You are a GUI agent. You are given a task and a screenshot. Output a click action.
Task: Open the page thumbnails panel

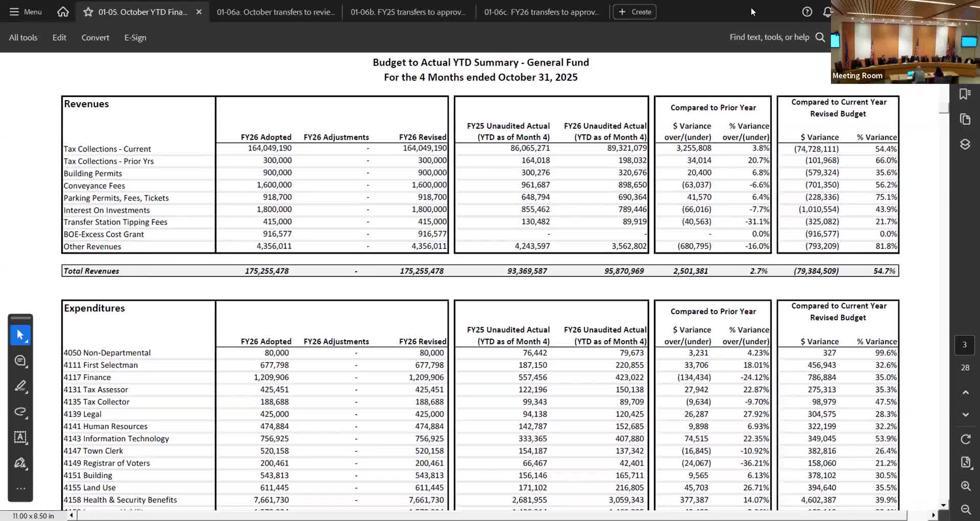coord(965,119)
